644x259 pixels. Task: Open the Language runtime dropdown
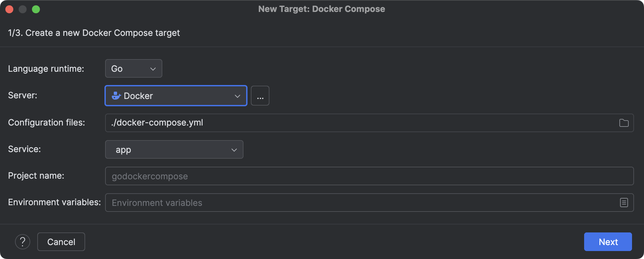pos(133,68)
